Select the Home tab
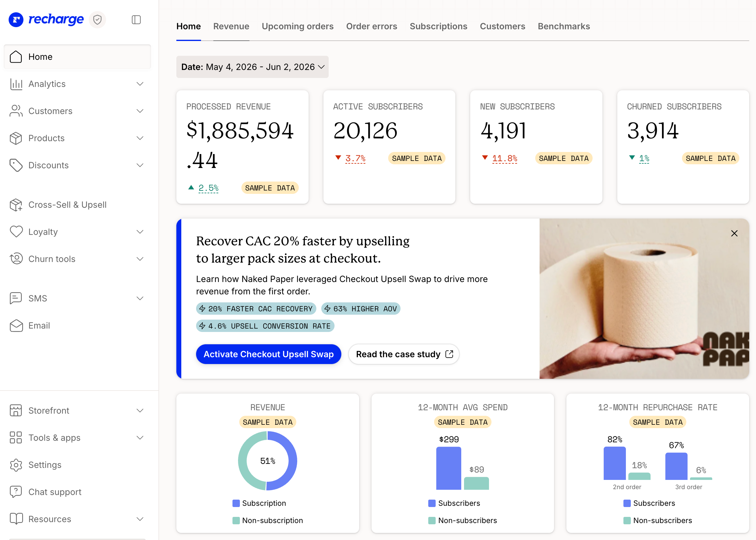The width and height of the screenshot is (756, 540). tap(189, 26)
